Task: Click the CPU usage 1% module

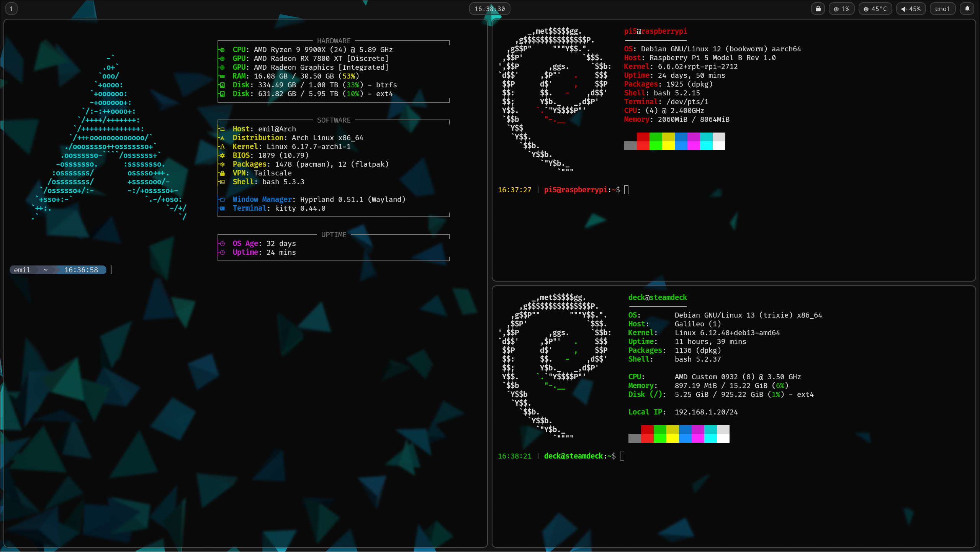Action: pos(842,9)
